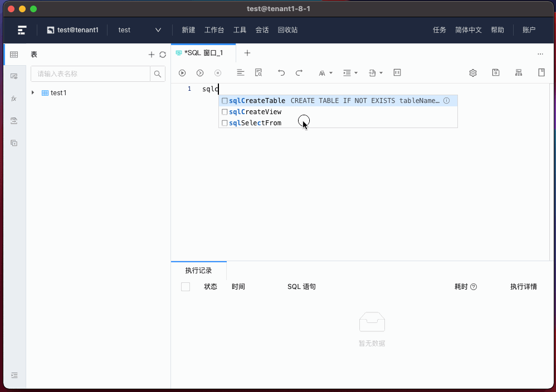Open the test database dropdown

tap(140, 30)
